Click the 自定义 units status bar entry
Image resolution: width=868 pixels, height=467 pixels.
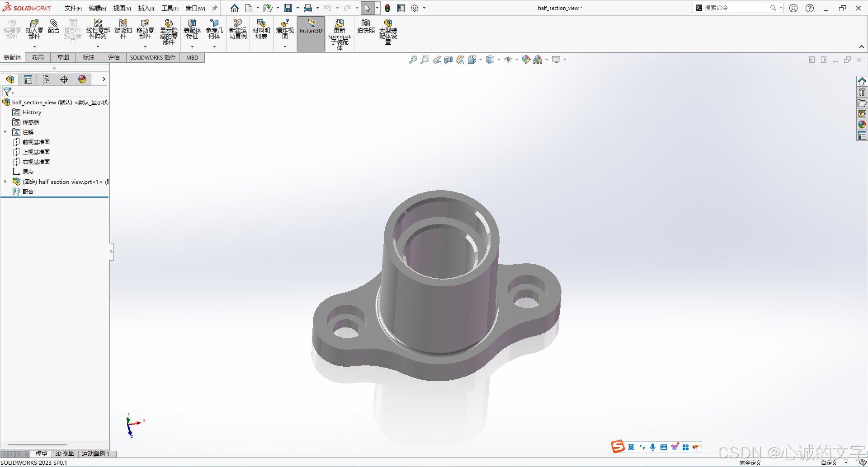tap(829, 462)
